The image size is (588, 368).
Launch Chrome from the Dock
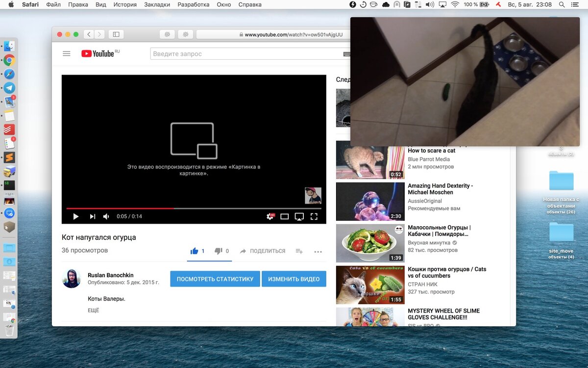pos(9,60)
